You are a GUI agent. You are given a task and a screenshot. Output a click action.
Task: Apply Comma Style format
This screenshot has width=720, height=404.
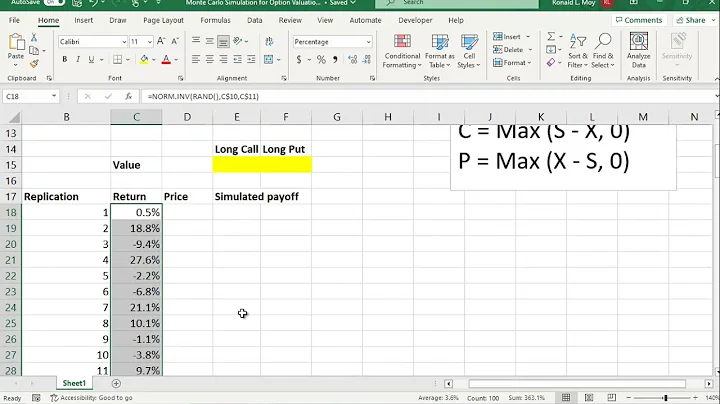335,60
